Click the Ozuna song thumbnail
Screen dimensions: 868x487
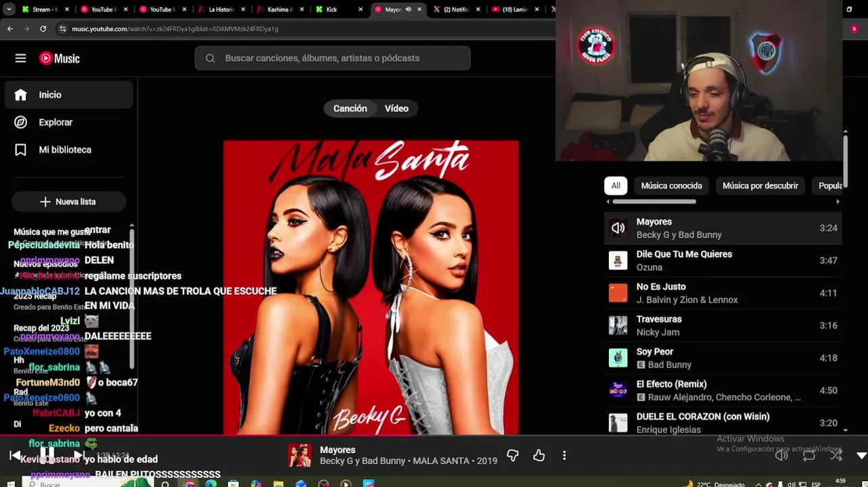618,260
